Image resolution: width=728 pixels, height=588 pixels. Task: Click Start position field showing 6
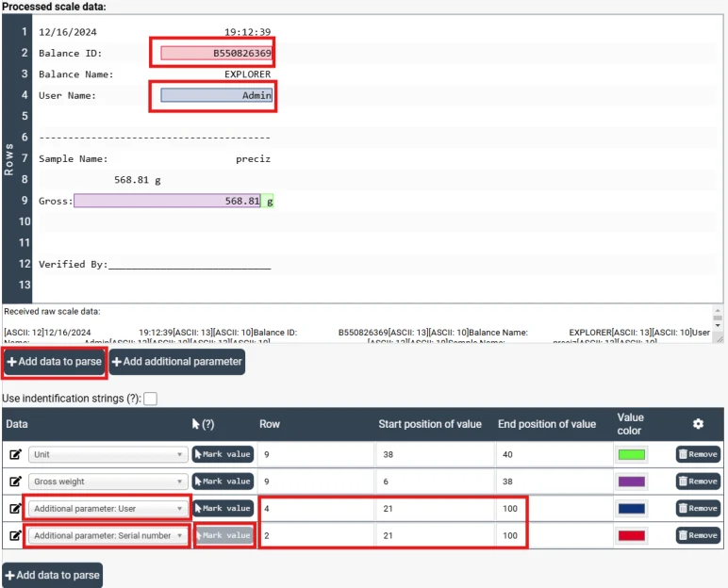click(435, 482)
